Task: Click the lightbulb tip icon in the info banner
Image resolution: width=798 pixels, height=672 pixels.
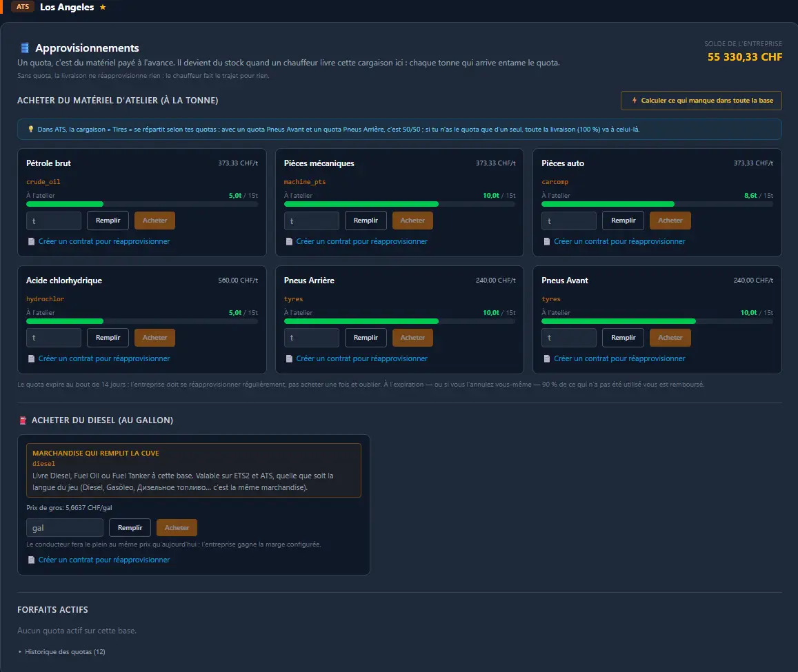Action: point(30,129)
